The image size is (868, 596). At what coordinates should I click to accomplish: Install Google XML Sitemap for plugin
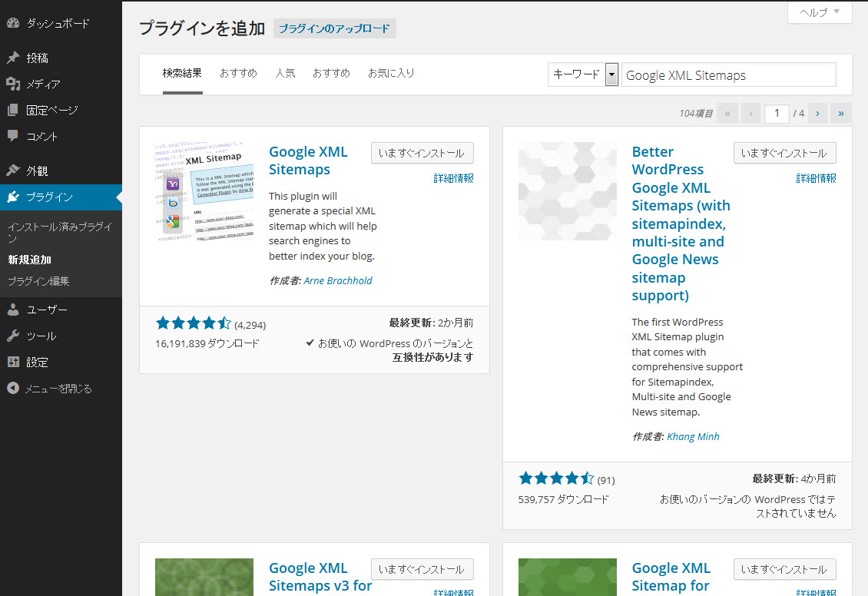tap(784, 569)
